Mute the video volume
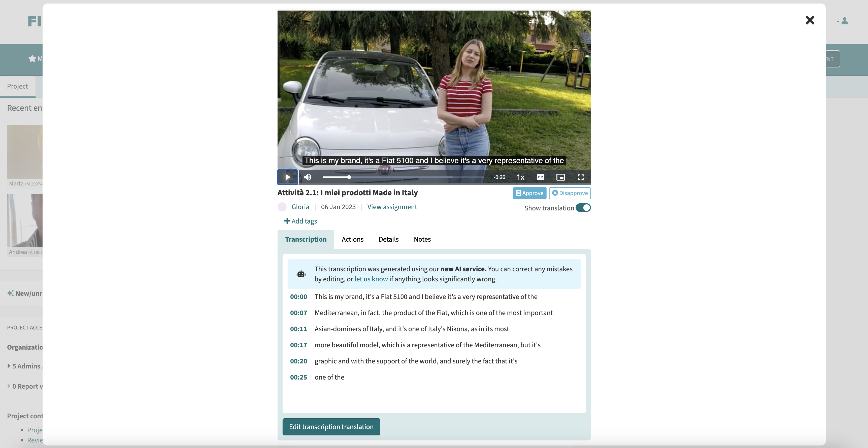The width and height of the screenshot is (868, 448). pos(308,177)
